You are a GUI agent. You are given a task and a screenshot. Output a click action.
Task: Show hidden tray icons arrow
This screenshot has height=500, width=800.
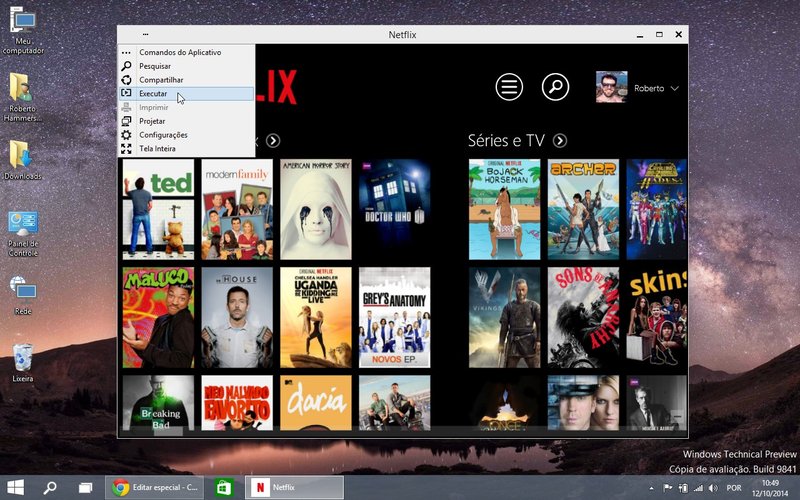point(651,488)
